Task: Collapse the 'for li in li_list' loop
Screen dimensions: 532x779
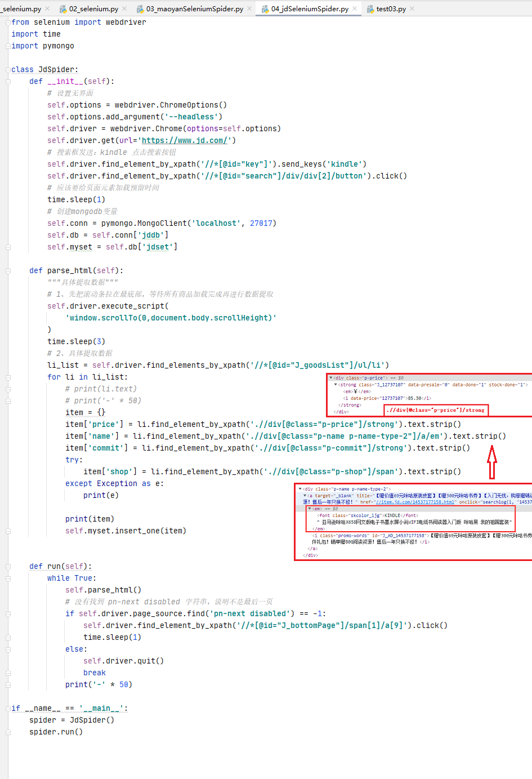Action: [x=8, y=377]
